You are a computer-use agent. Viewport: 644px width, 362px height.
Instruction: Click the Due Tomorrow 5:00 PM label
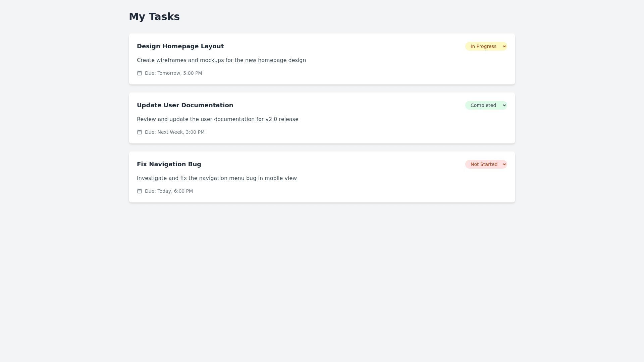point(173,73)
